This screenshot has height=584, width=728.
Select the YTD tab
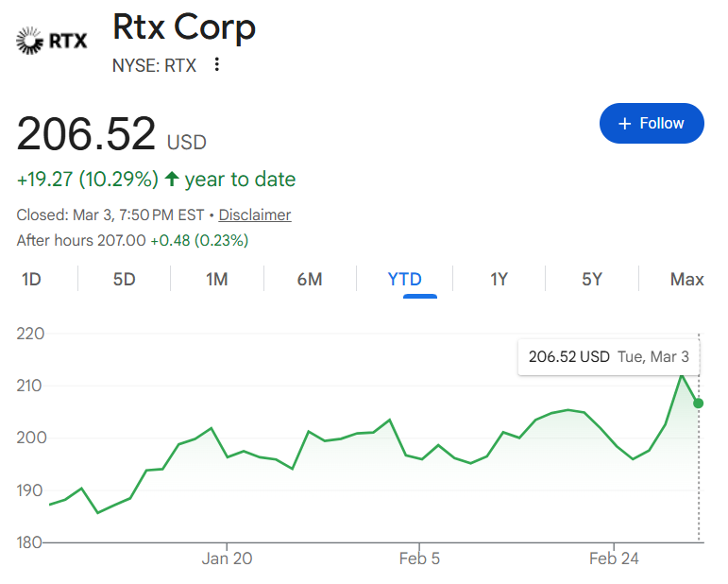(405, 279)
